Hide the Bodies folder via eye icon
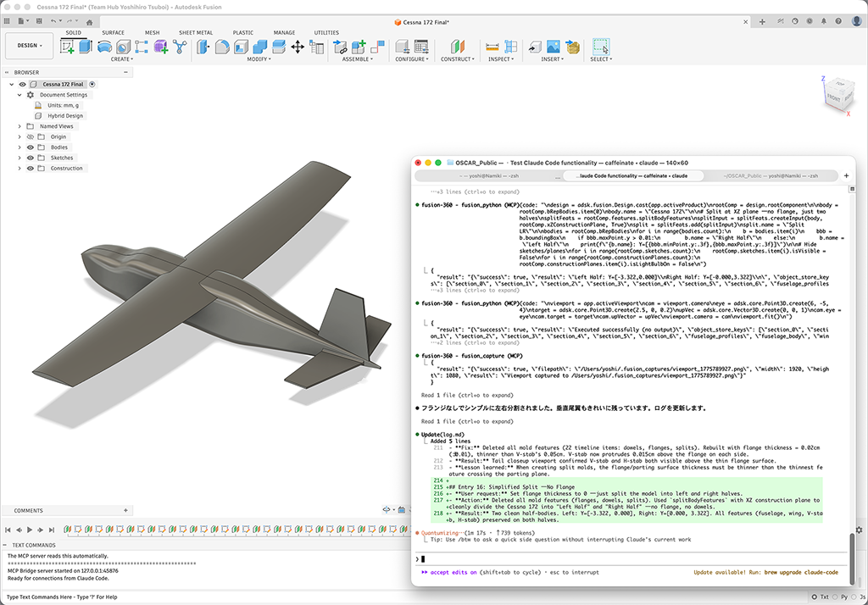This screenshot has height=605, width=868. point(30,147)
